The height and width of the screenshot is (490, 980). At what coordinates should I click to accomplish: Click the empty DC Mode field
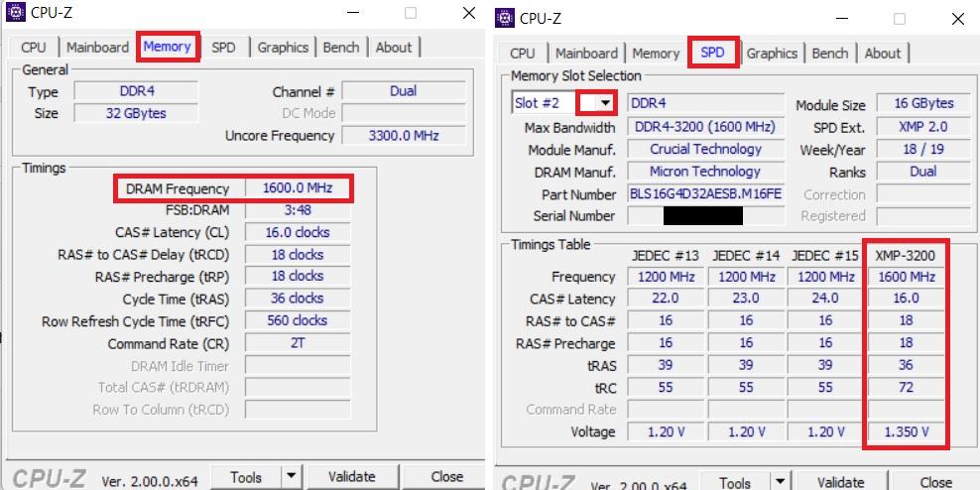tap(404, 113)
